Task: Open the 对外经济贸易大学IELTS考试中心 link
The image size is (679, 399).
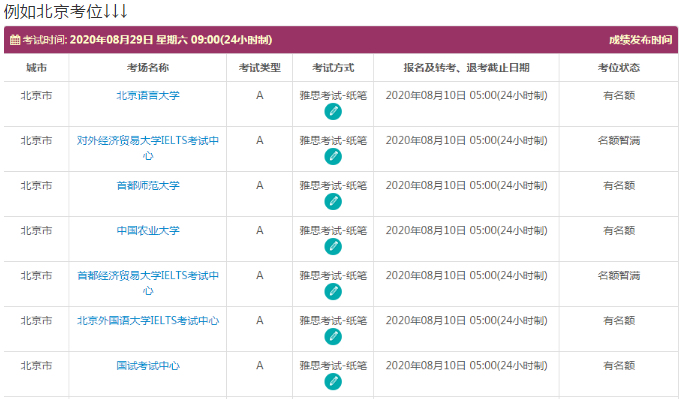Action: (148, 148)
